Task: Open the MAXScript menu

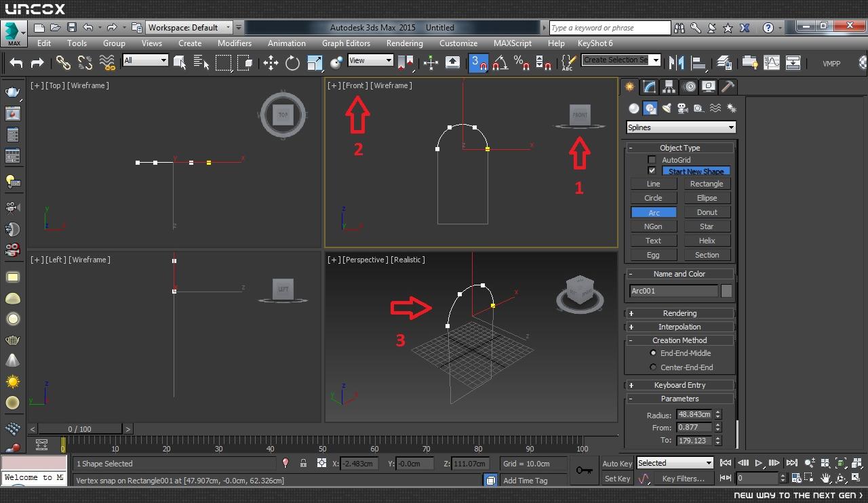Action: (512, 43)
